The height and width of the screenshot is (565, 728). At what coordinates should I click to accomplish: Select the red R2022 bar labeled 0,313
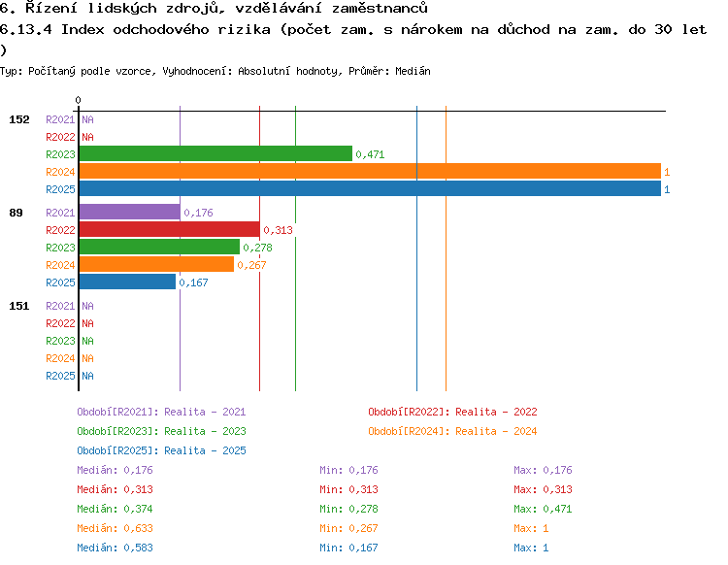tap(170, 229)
